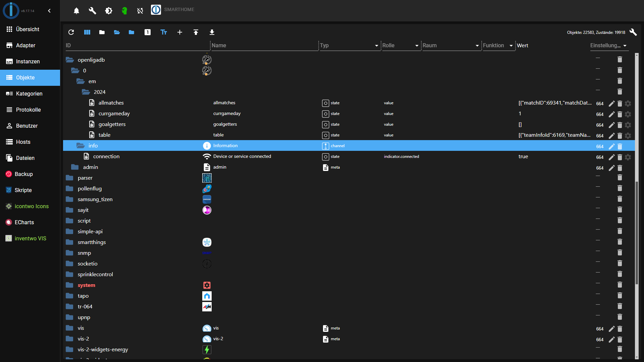Open Dateien files page
Image resolution: width=644 pixels, height=362 pixels.
[30, 158]
